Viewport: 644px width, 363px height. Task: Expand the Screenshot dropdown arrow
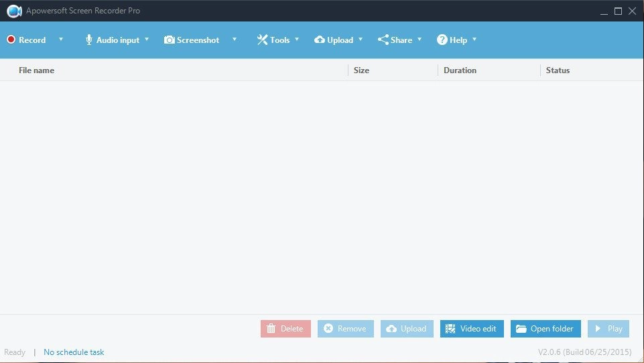[235, 40]
